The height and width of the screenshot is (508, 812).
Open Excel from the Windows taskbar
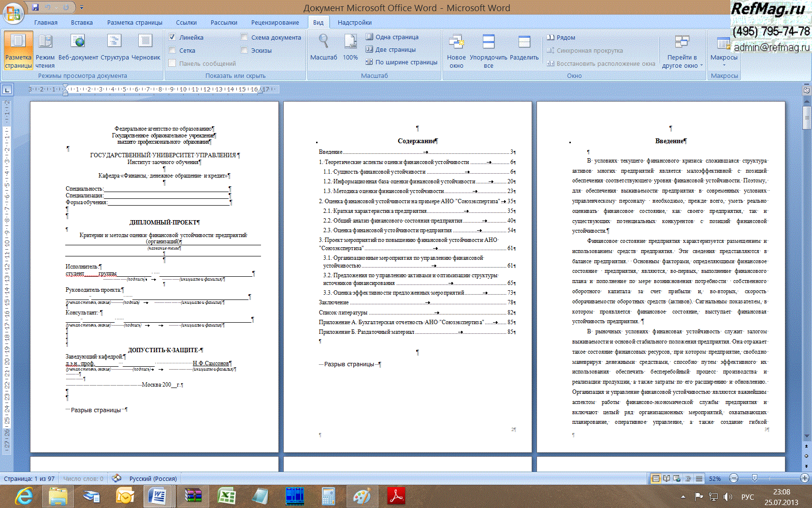pos(226,496)
